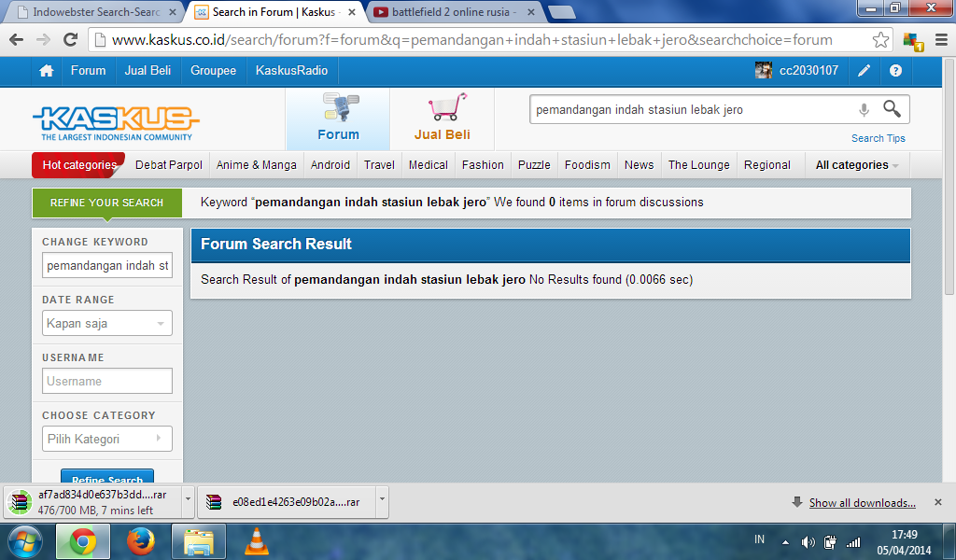Open the Anime & Manga category

pos(256,165)
